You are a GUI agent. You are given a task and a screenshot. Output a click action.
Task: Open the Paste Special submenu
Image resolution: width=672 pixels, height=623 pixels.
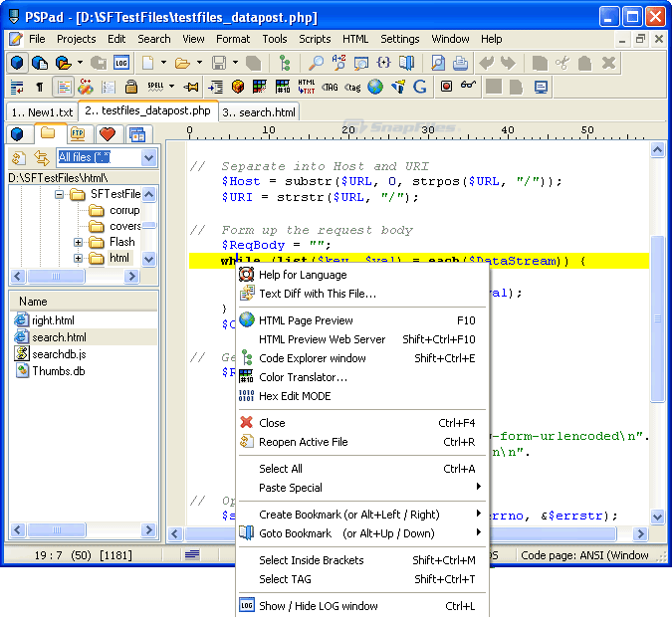click(362, 488)
